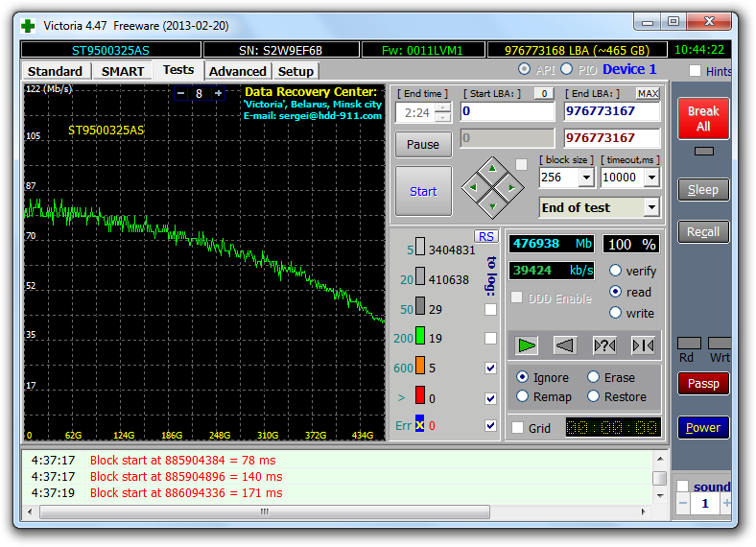Enable the Grid checkbox

click(x=518, y=428)
